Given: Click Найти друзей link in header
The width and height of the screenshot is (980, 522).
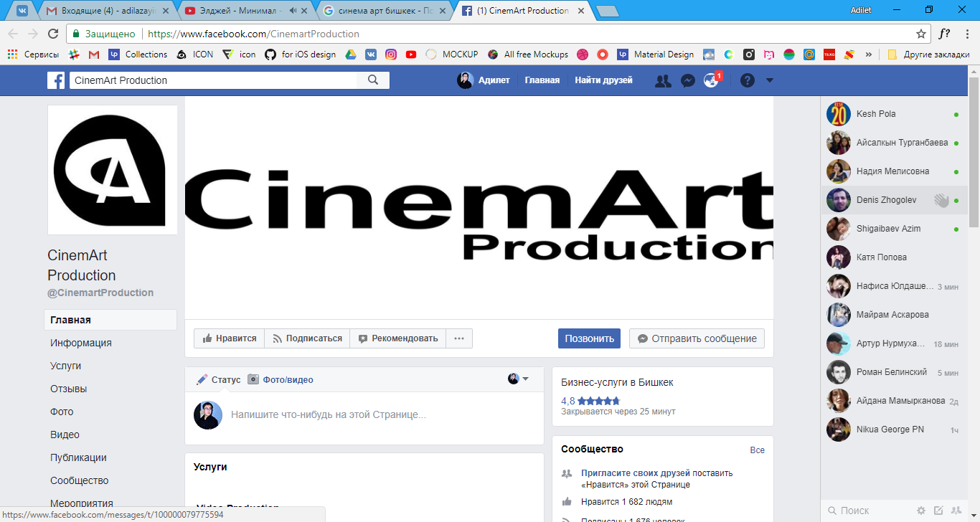Looking at the screenshot, I should (603, 80).
